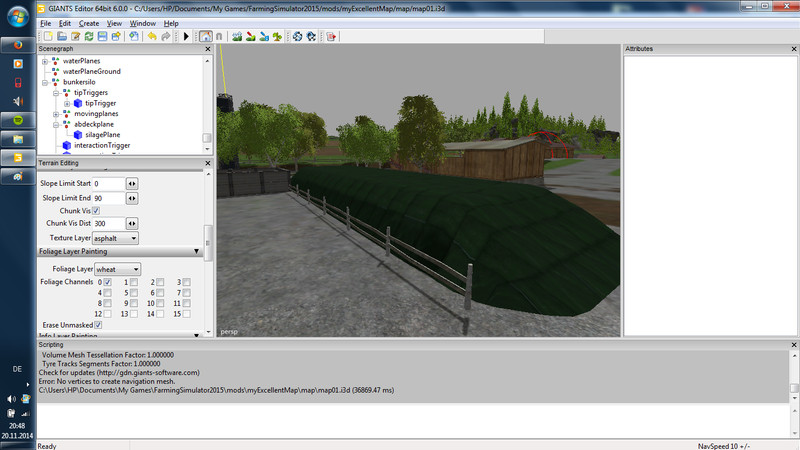Enable foliage channel 2 checkbox

click(160, 282)
